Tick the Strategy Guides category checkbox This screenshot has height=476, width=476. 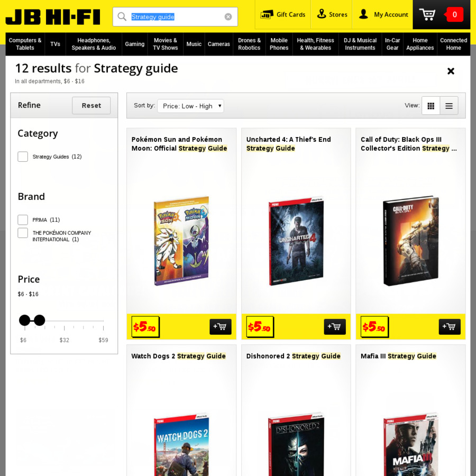pyautogui.click(x=23, y=157)
